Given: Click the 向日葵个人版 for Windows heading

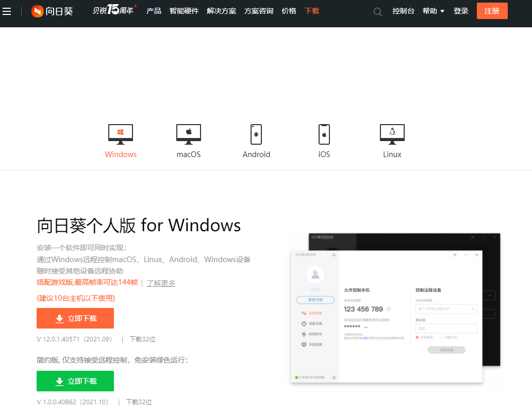Looking at the screenshot, I should click(139, 226).
